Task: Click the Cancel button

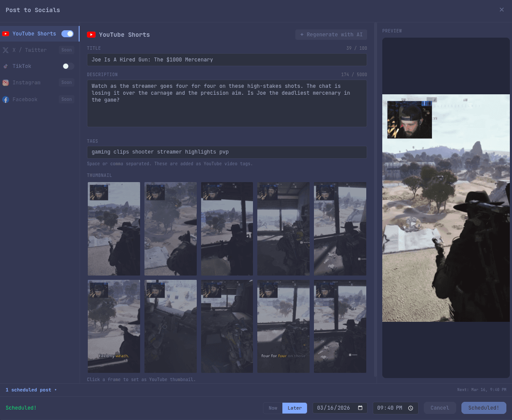Action: 439,408
